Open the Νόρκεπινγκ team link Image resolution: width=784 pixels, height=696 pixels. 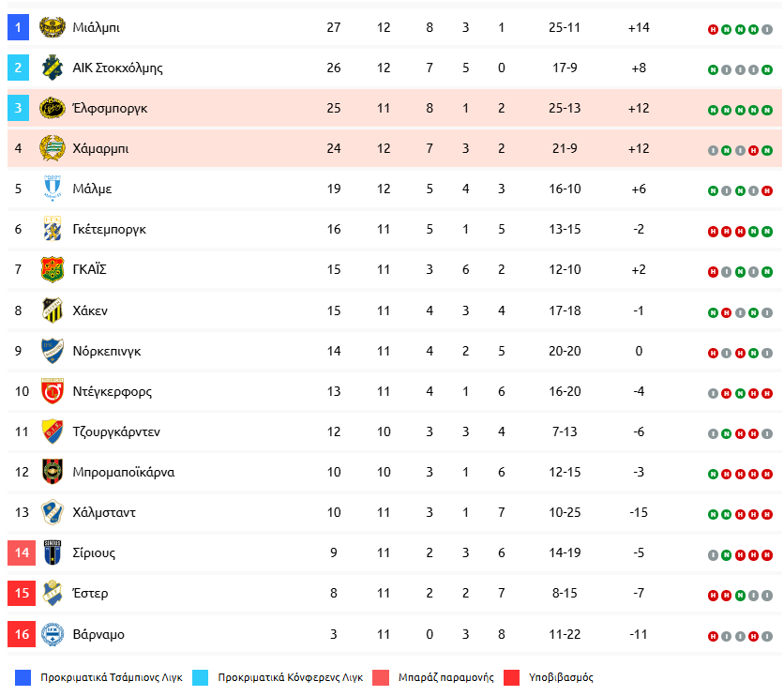107,351
